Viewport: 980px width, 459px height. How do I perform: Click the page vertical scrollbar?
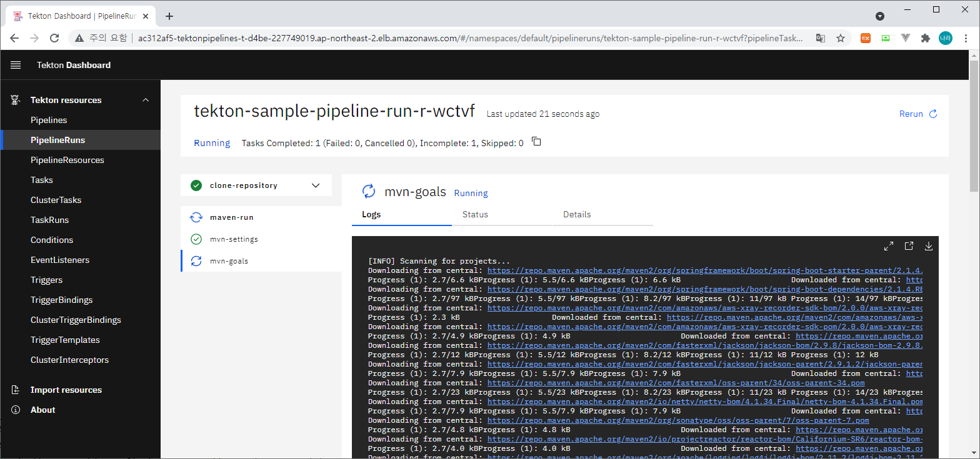pyautogui.click(x=974, y=125)
